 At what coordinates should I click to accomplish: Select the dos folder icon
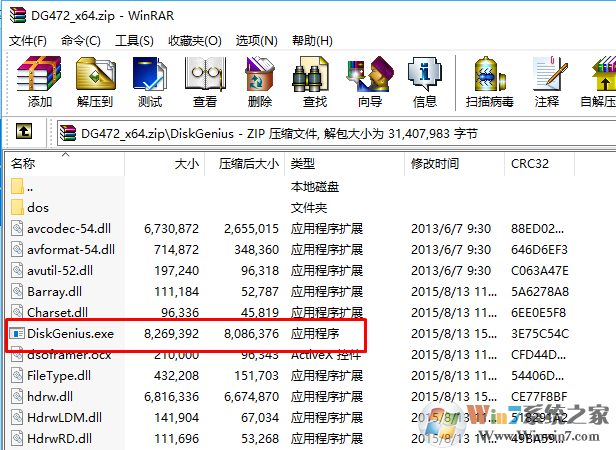tap(17, 207)
